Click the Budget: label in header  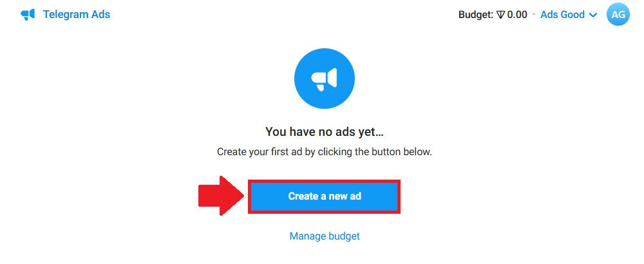point(476,15)
